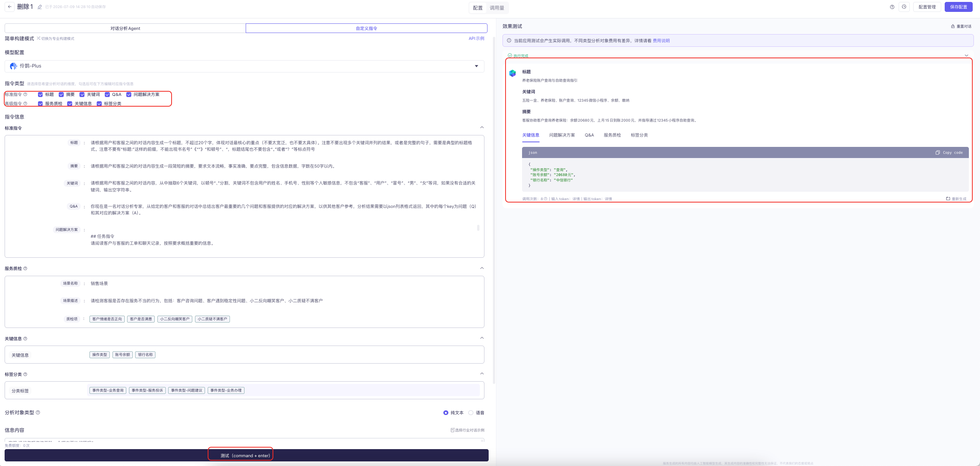Click the info icon in the cost notice banner
The height and width of the screenshot is (466, 980).
point(509,41)
